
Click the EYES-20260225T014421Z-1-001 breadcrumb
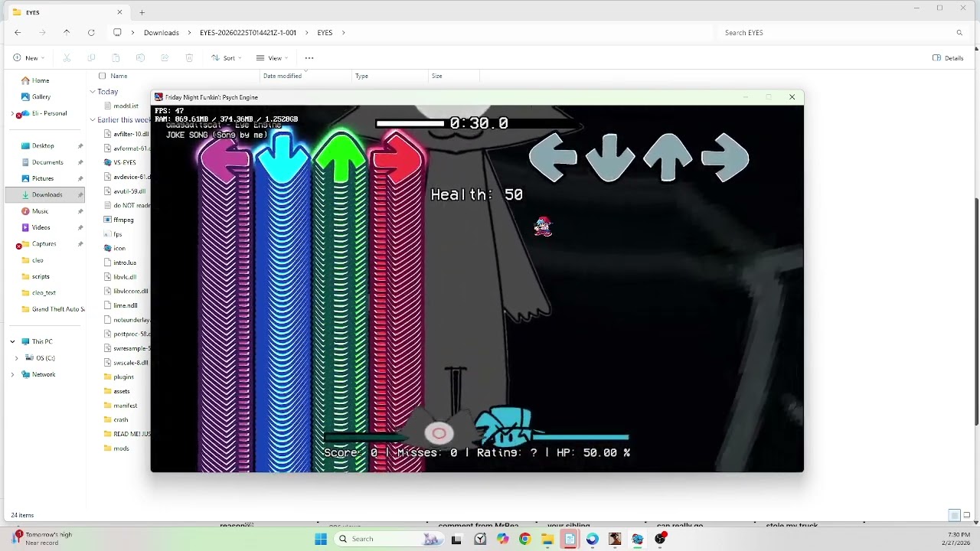(x=248, y=33)
